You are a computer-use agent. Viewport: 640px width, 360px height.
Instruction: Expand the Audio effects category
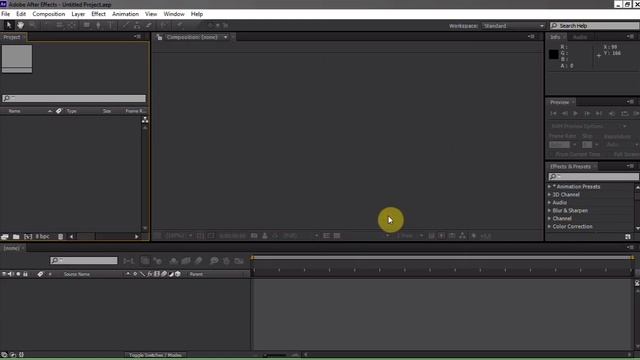(x=549, y=202)
